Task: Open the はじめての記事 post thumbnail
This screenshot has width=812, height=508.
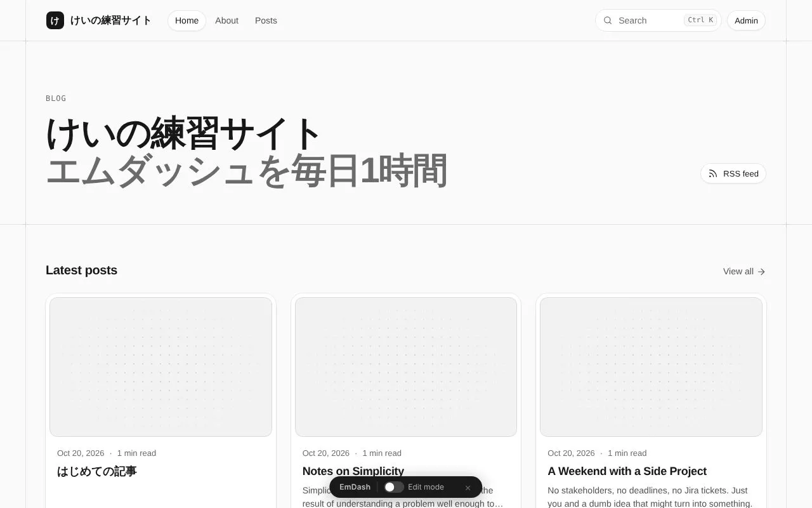Action: [160, 367]
